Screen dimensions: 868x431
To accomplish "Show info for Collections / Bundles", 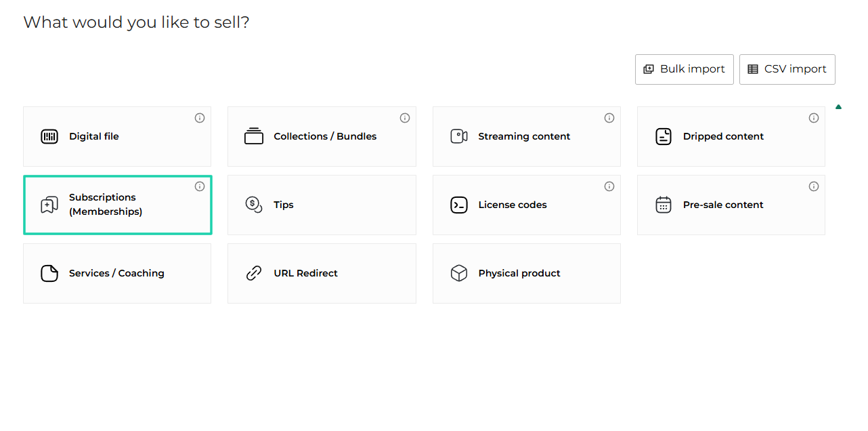I will 405,118.
